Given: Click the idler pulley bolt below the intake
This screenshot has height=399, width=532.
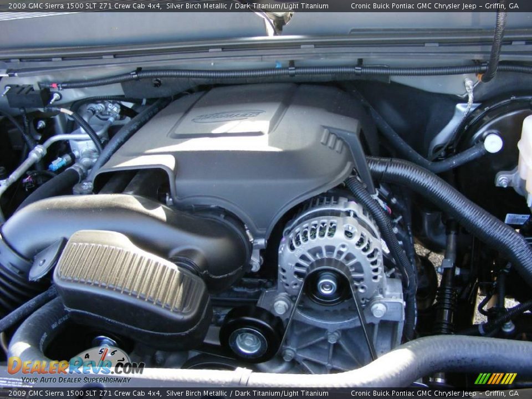Looking at the screenshot, I should point(248,341).
